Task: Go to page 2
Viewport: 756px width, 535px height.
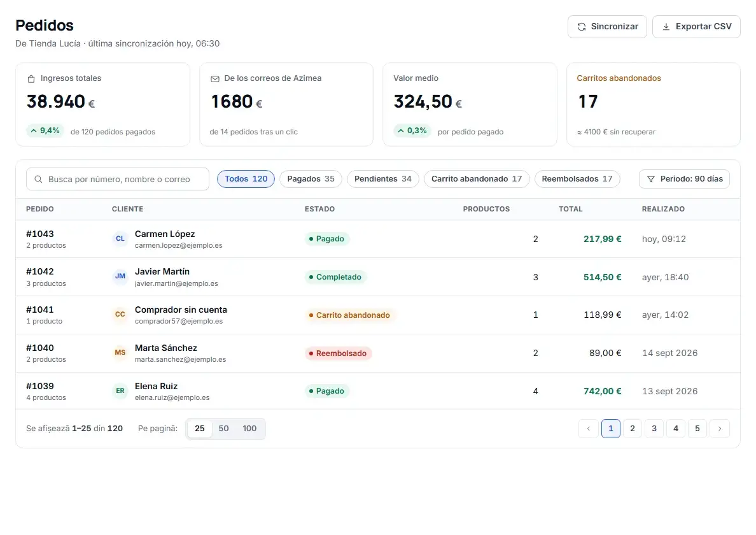Action: pos(632,429)
